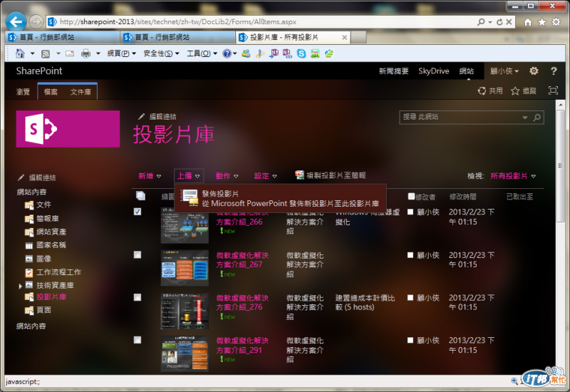Screen dimensions: 570x392
Task: Click the browser Back arrow button
Action: tap(16, 22)
